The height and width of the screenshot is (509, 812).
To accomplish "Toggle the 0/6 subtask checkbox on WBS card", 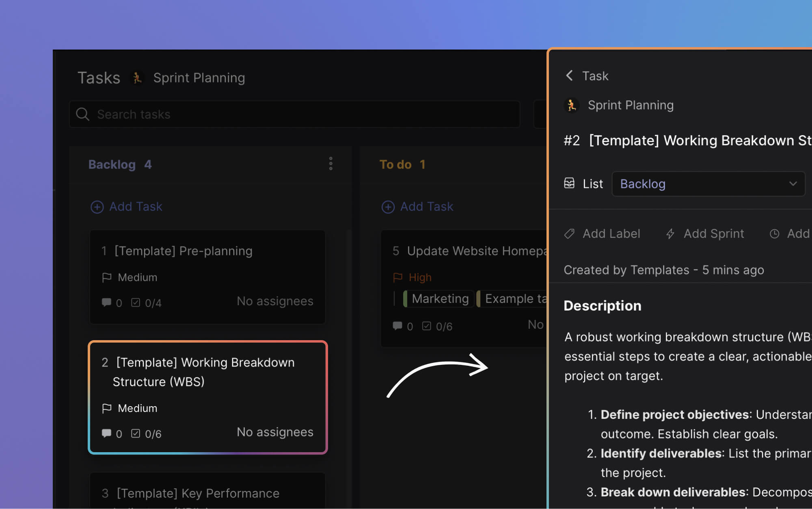I will click(x=136, y=433).
